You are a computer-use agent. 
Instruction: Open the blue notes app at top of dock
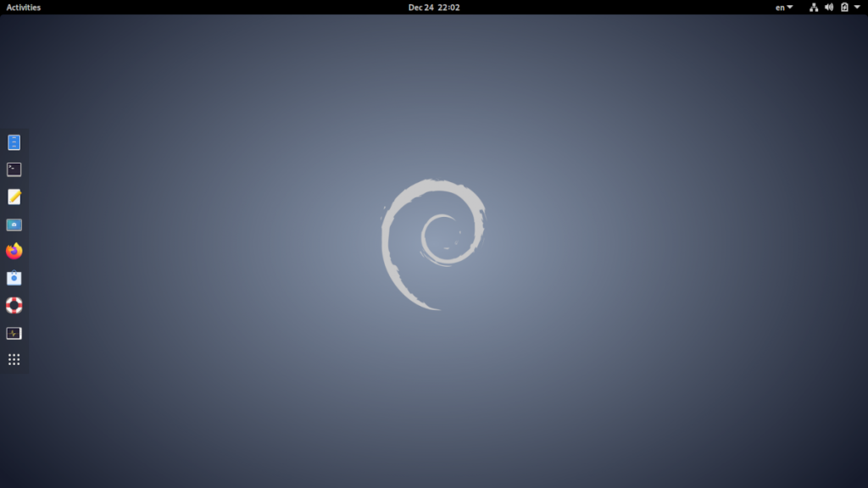(14, 141)
